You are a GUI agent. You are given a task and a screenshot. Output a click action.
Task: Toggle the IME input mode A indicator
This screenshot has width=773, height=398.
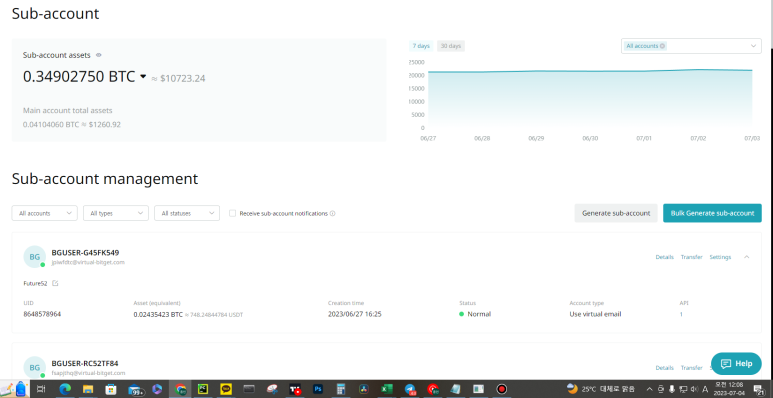(x=705, y=389)
